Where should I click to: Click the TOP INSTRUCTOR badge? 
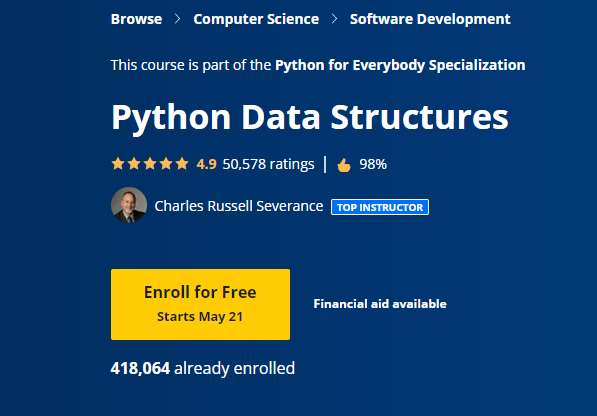pos(380,207)
